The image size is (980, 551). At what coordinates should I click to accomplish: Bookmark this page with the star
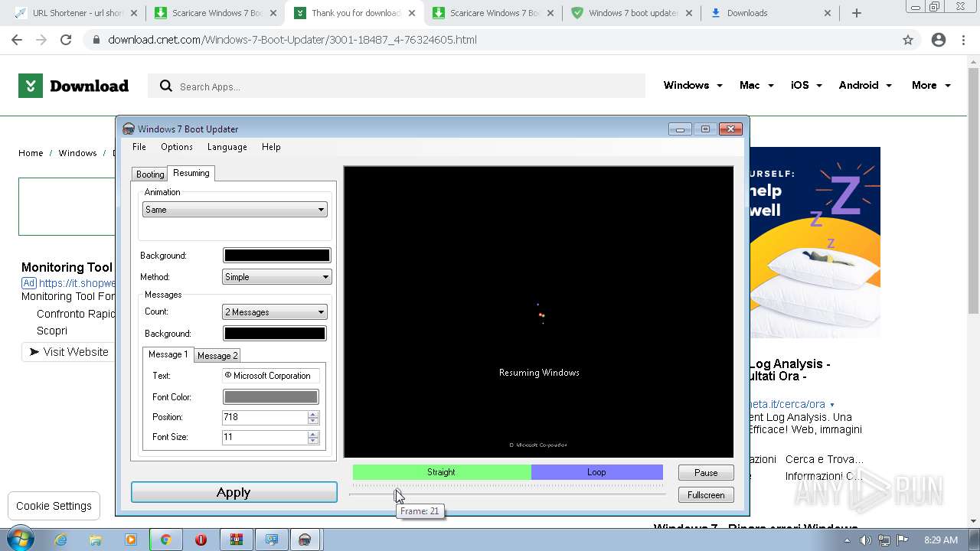tap(908, 40)
